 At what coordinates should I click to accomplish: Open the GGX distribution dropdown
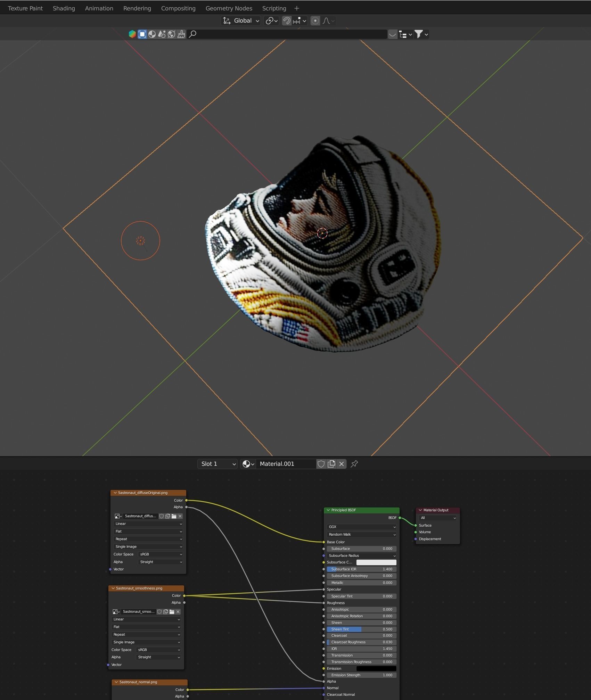362,527
